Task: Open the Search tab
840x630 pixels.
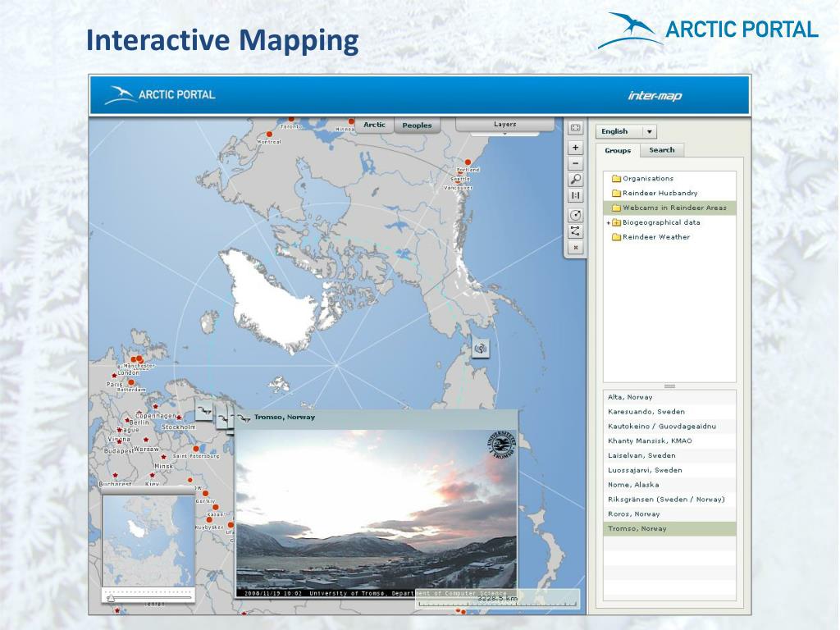Action: [x=662, y=150]
